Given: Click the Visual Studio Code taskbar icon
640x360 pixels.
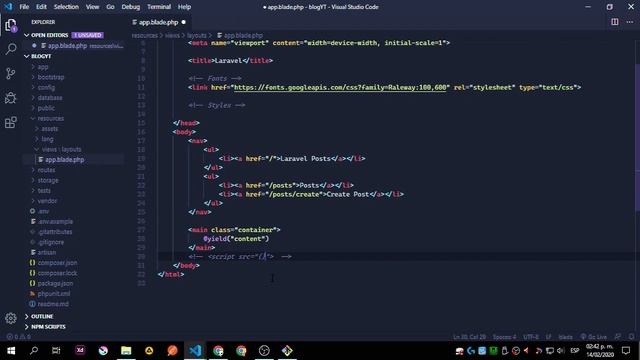Looking at the screenshot, I should (x=195, y=351).
